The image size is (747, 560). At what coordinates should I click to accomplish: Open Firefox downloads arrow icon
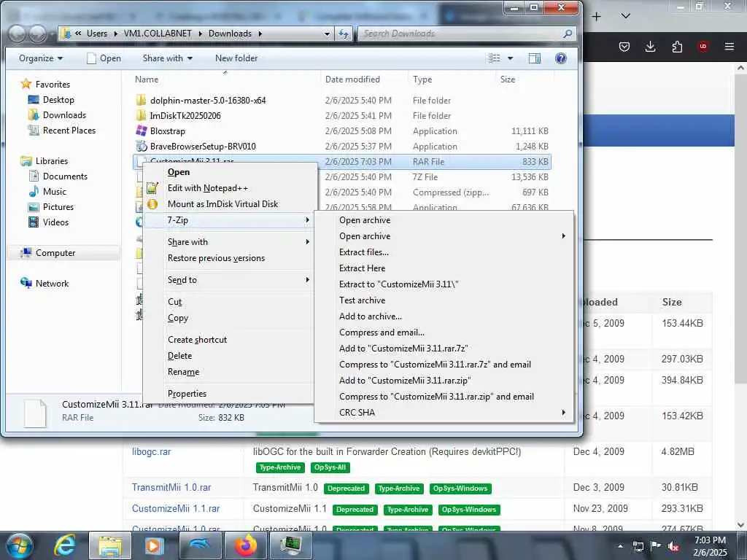(x=650, y=47)
